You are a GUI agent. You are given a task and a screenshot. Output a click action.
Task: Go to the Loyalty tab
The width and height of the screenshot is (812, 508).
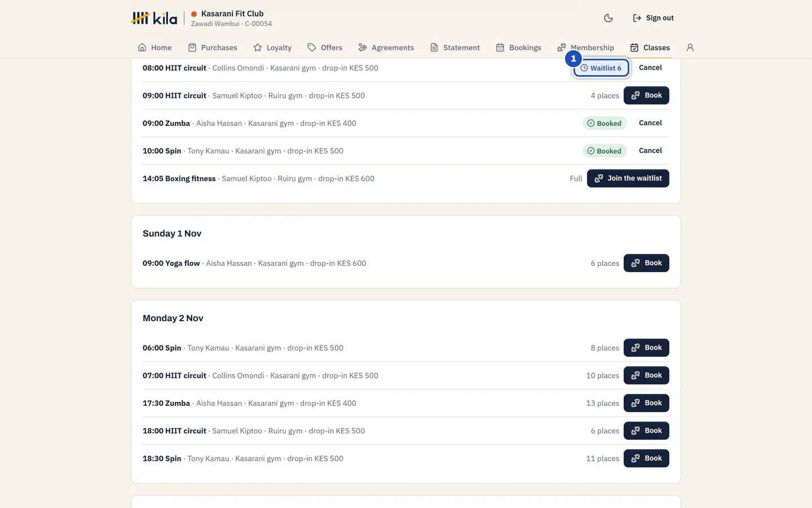click(x=272, y=47)
